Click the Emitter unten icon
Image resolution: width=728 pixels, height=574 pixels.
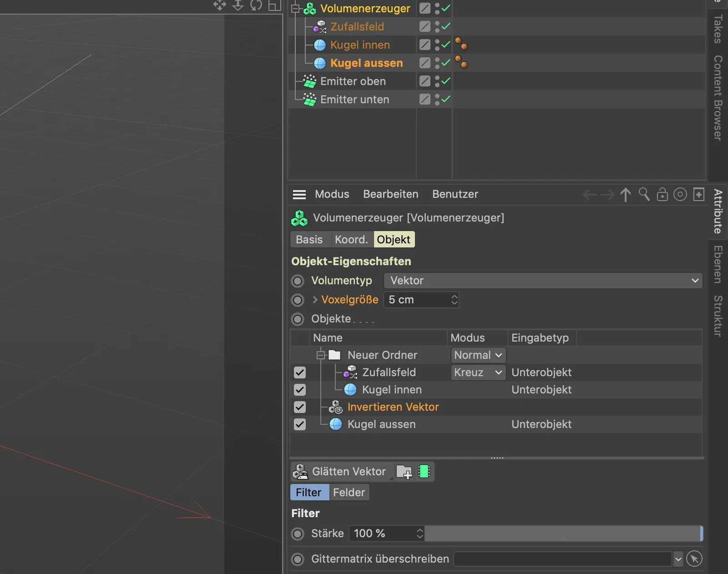[x=310, y=100]
